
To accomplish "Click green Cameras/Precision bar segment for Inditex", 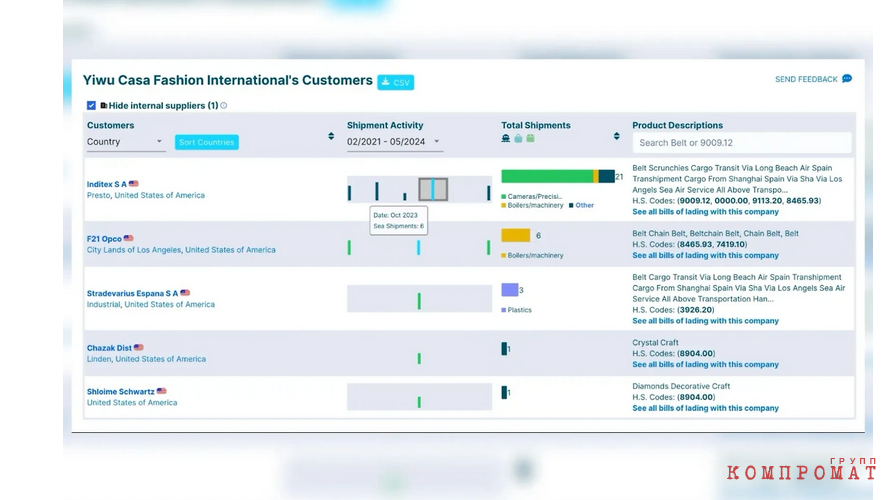I will click(x=547, y=176).
